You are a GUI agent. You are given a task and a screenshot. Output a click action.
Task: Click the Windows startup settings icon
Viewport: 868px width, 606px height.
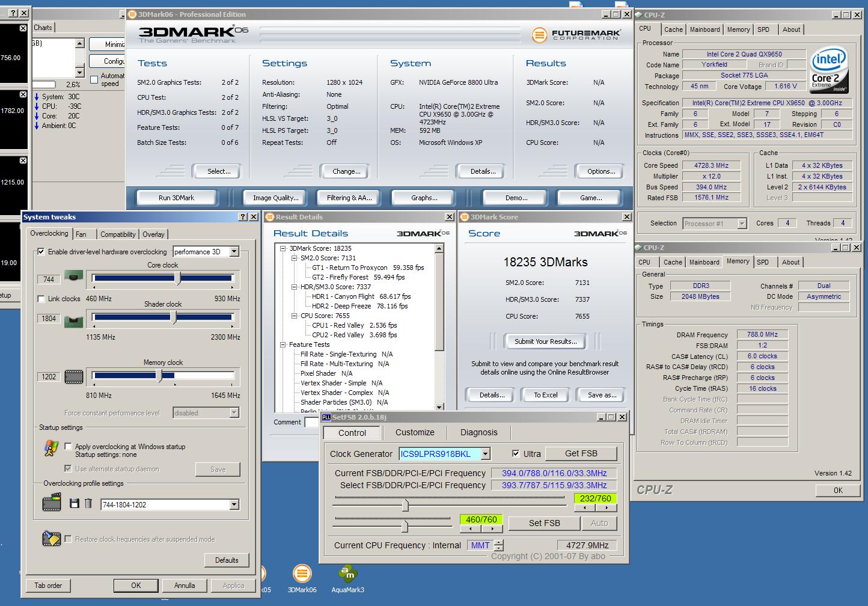pyautogui.click(x=51, y=448)
